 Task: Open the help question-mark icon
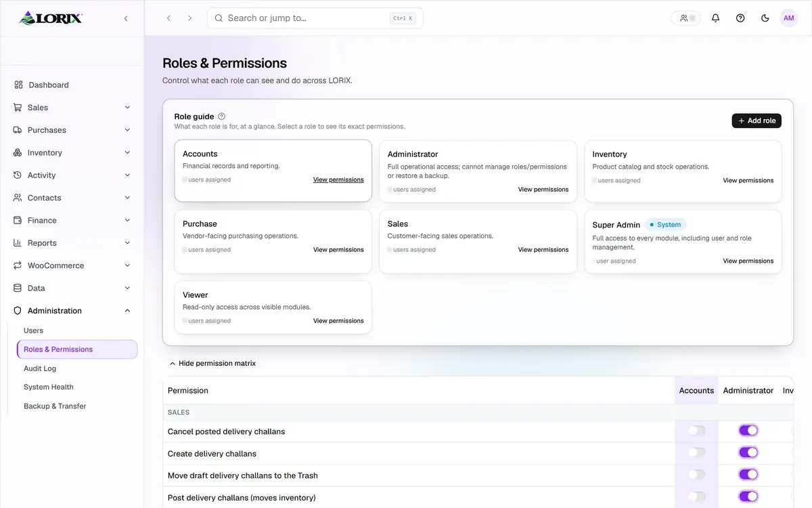[x=740, y=18]
